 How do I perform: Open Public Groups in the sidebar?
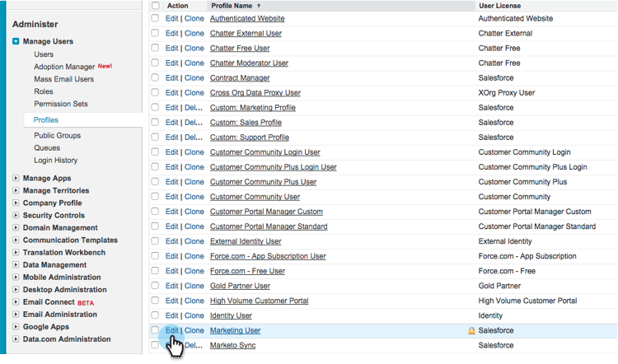click(57, 135)
